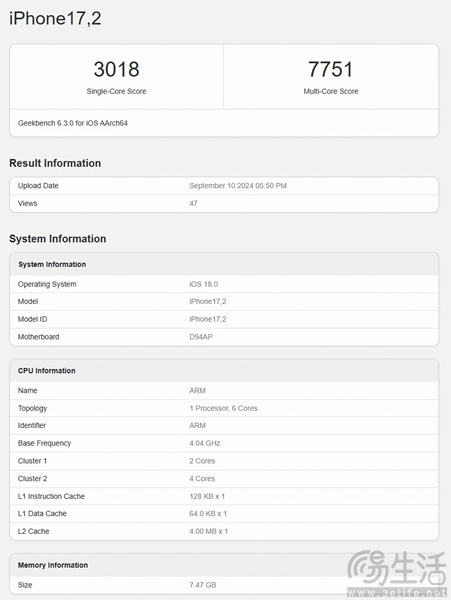451x600 pixels.
Task: Select the iPhone17,2 value in Model row
Action: pyautogui.click(x=208, y=302)
